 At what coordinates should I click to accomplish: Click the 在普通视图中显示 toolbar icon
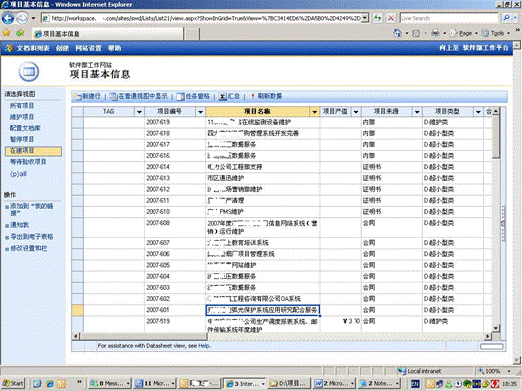tap(114, 97)
